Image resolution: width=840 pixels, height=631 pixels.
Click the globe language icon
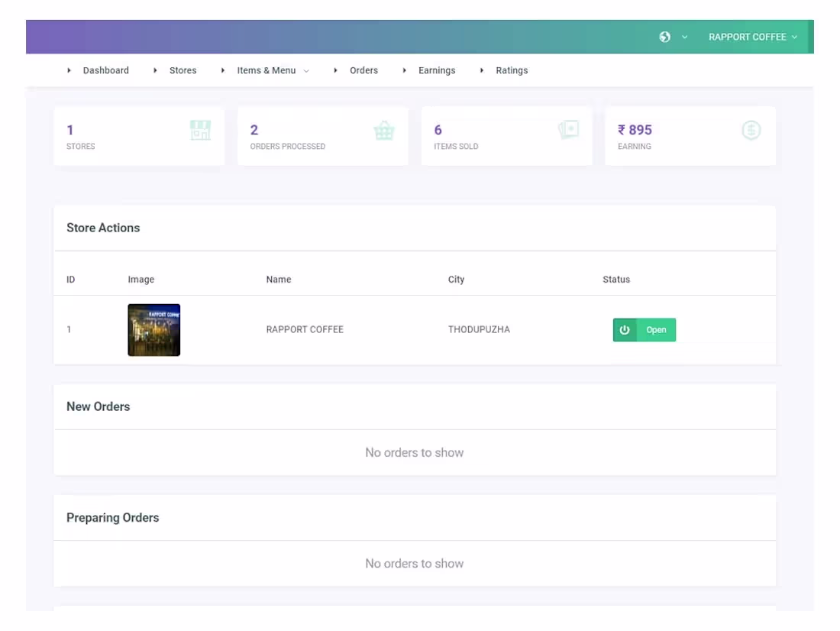pyautogui.click(x=664, y=37)
